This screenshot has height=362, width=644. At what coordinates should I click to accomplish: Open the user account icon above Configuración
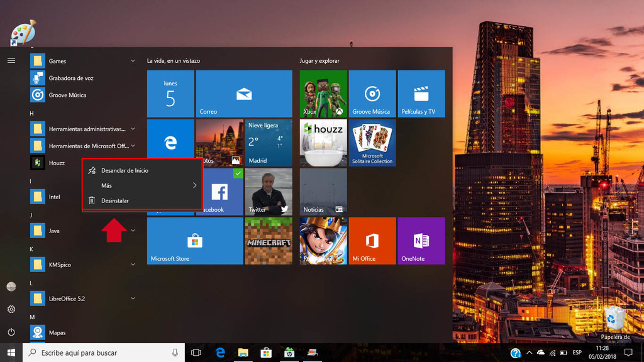click(11, 286)
